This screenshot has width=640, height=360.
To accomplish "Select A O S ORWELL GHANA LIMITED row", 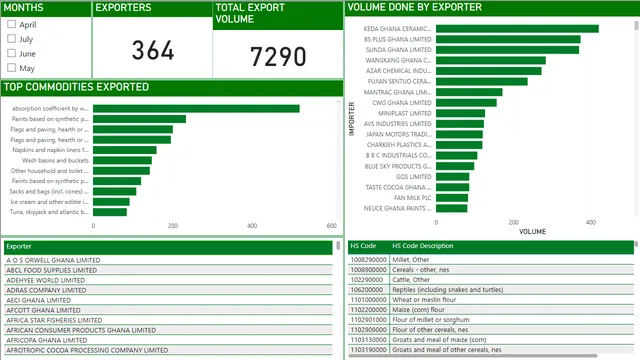I will (168, 260).
